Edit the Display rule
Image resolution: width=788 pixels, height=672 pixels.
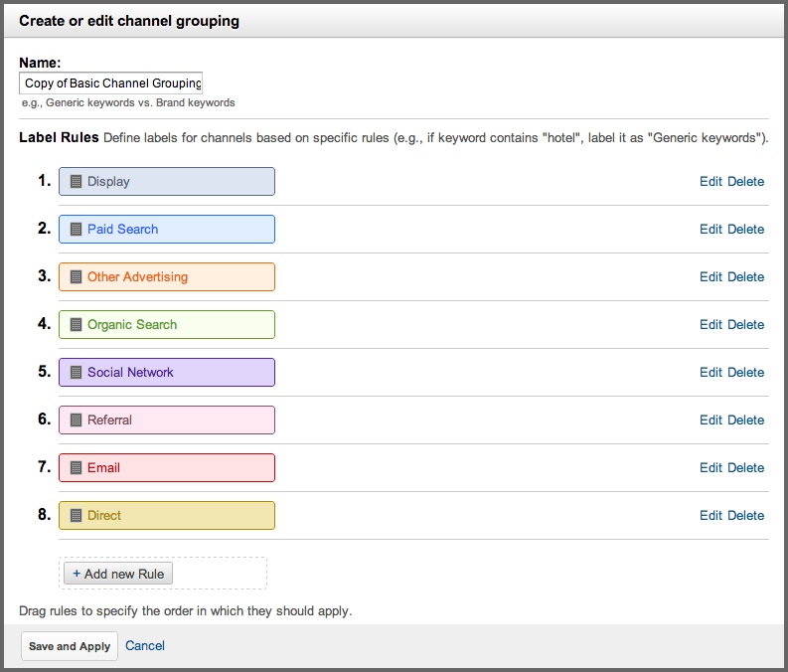click(710, 182)
